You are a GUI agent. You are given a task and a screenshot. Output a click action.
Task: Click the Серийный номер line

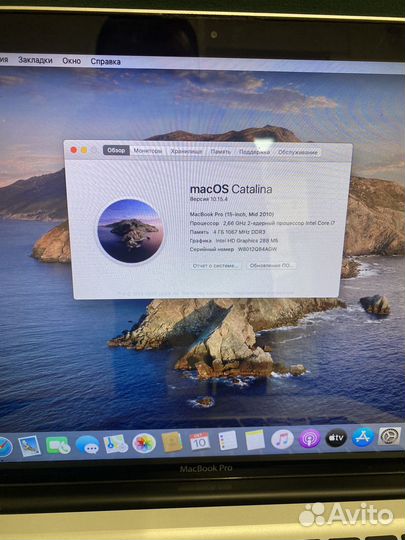[233, 249]
